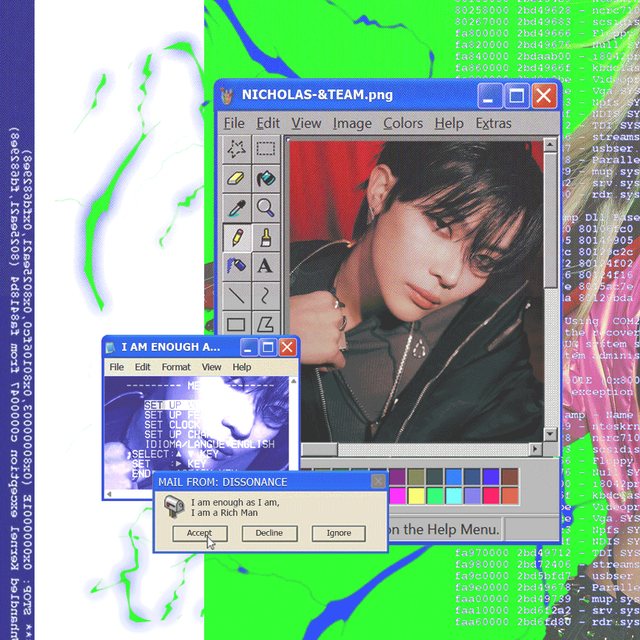Screen dimensions: 640x640
Task: Pick the dark slate teal swatch
Action: click(435, 476)
